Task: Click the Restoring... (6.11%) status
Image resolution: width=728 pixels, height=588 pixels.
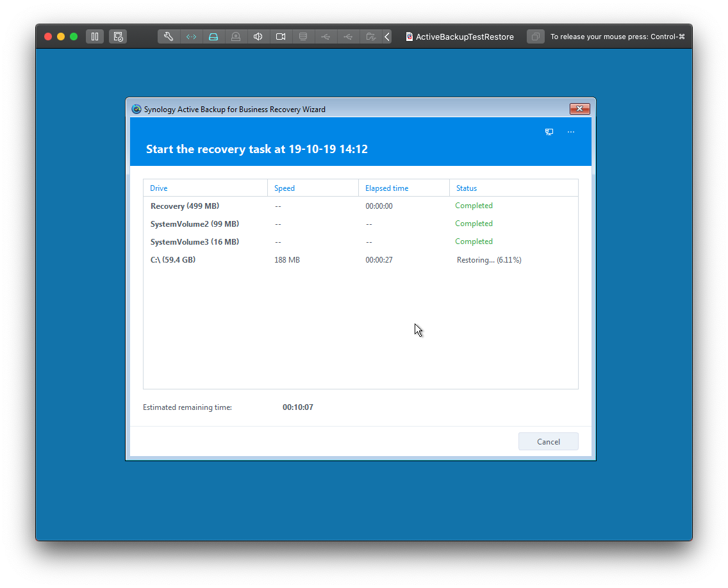Action: point(489,260)
